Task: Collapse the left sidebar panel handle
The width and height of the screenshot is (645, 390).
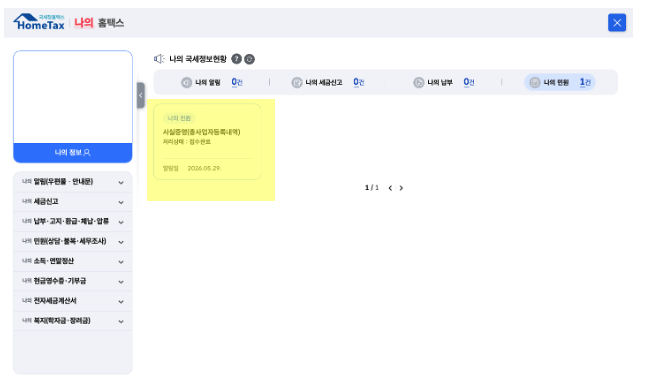Action: click(141, 95)
